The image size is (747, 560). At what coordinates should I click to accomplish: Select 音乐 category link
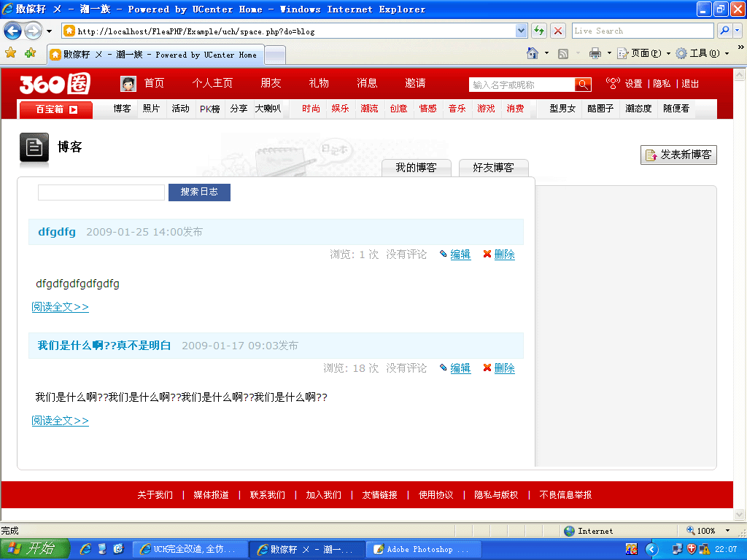click(x=457, y=109)
